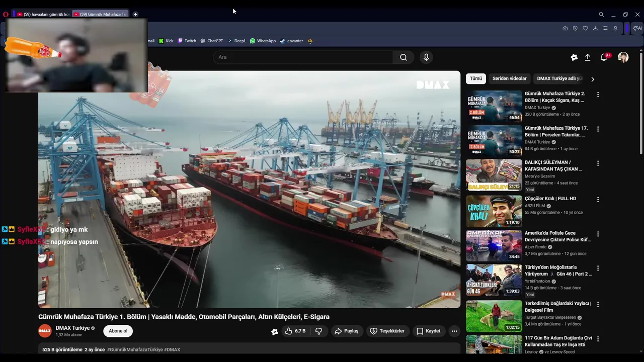644x362 pixels.
Task: Click the search magnifier button next to Ara
Action: (x=403, y=57)
